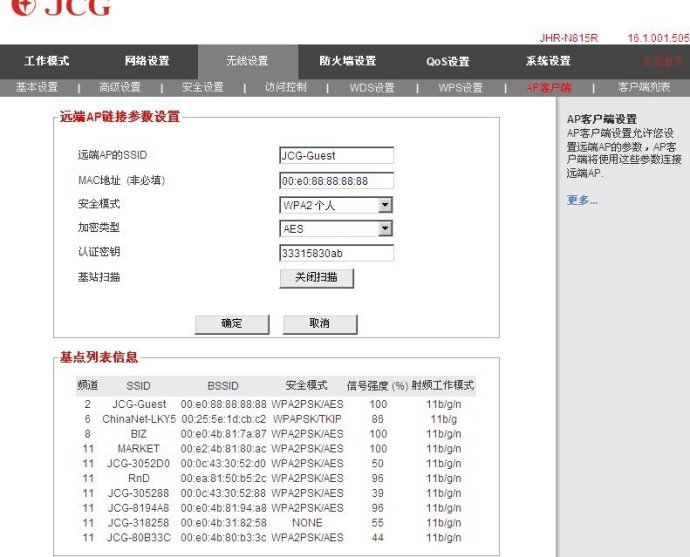
Task: Click the MAC地址 input field
Action: tap(336, 181)
